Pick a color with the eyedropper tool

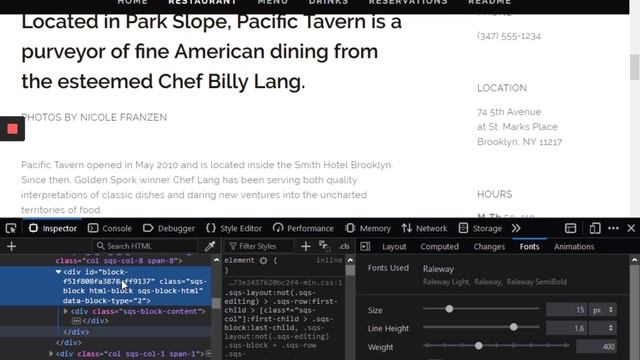(x=210, y=246)
